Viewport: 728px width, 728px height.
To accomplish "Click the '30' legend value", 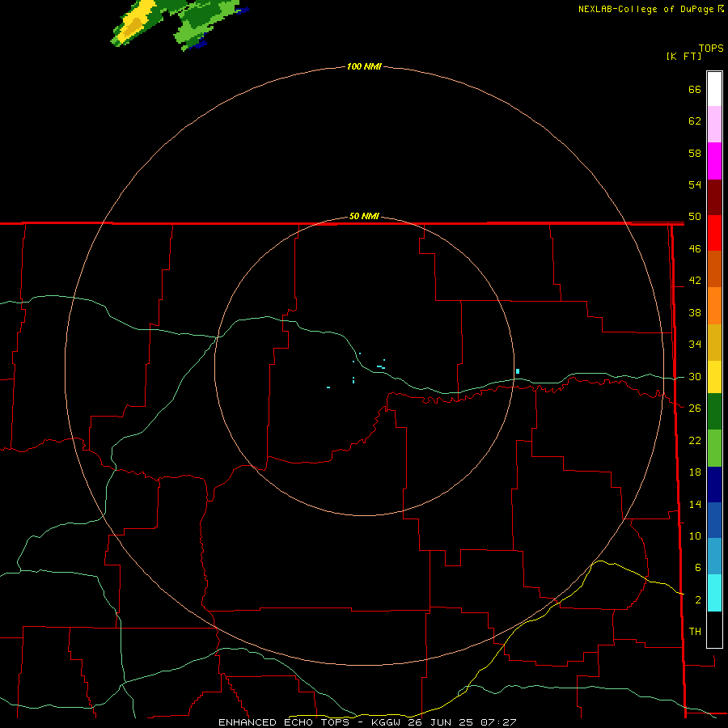I will pyautogui.click(x=695, y=376).
